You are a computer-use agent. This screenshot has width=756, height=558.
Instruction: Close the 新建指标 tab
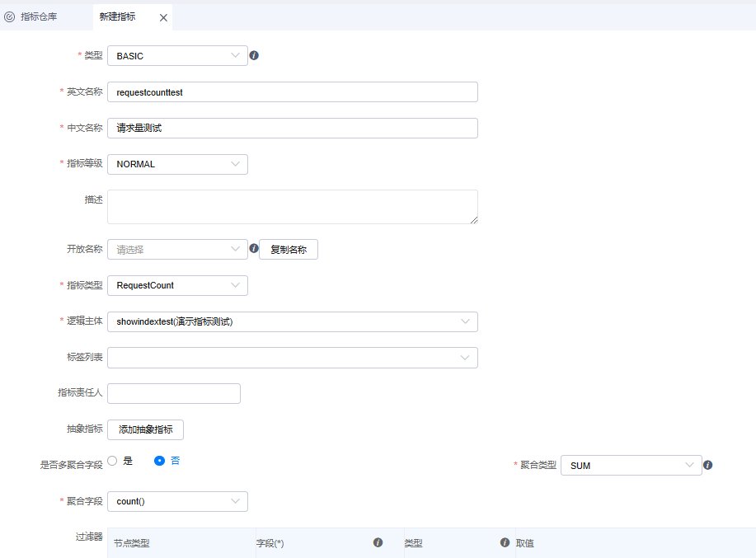pyautogui.click(x=163, y=17)
